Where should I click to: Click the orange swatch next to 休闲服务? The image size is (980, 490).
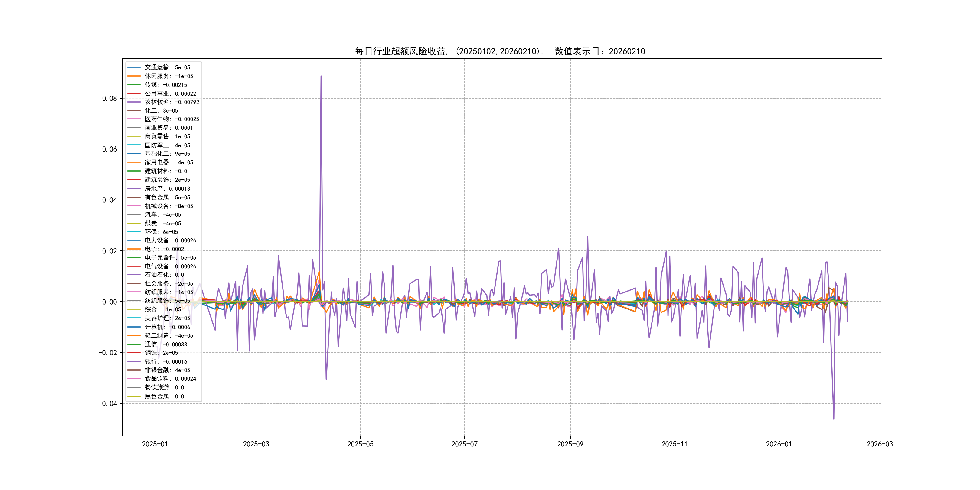tap(134, 76)
